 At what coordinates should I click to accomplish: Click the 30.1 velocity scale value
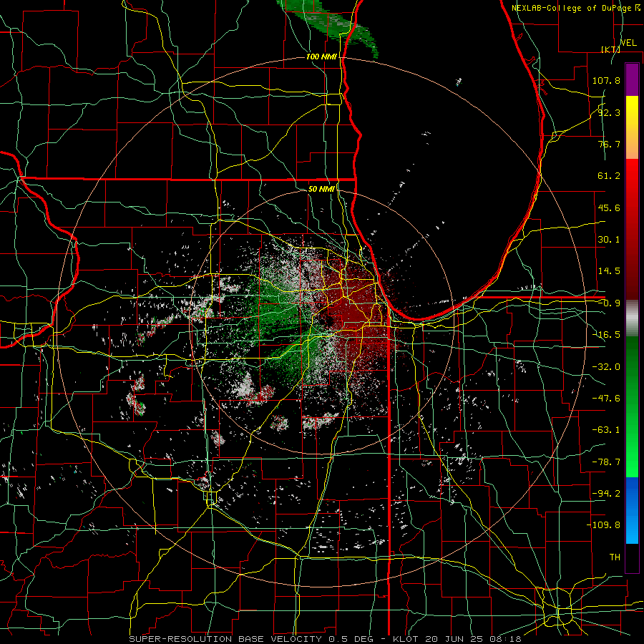(x=609, y=240)
